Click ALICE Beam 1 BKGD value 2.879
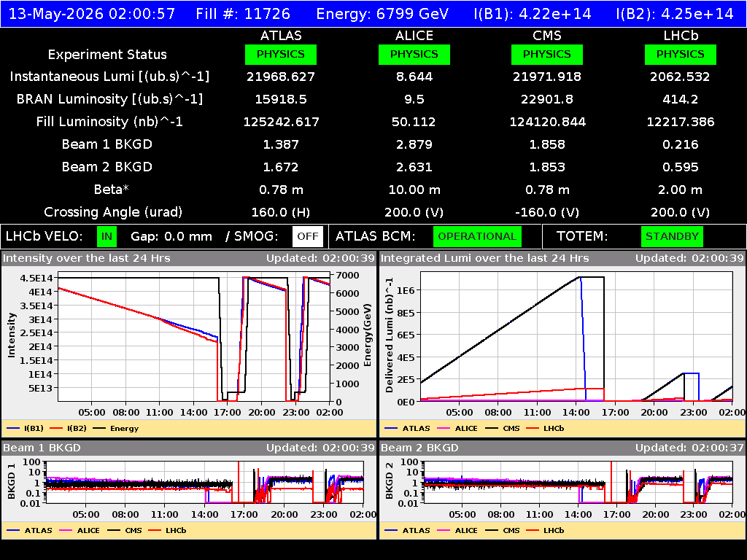This screenshot has width=747, height=560. (414, 144)
